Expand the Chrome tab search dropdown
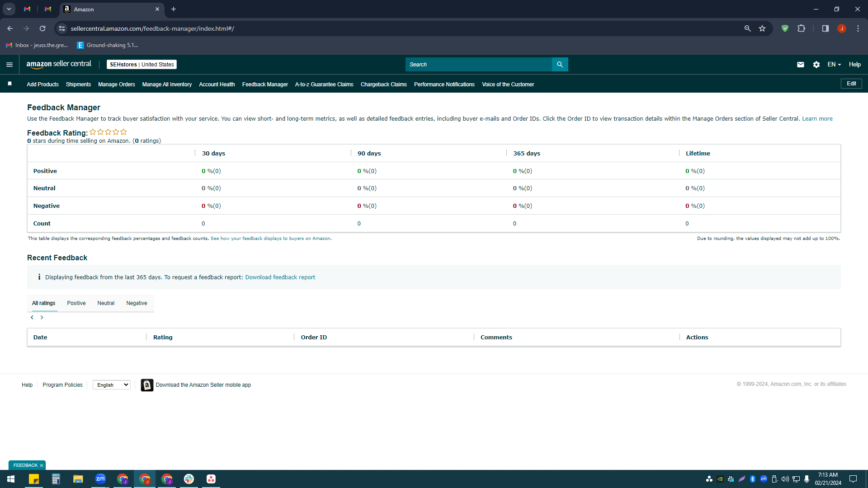This screenshot has height=488, width=868. point(9,9)
